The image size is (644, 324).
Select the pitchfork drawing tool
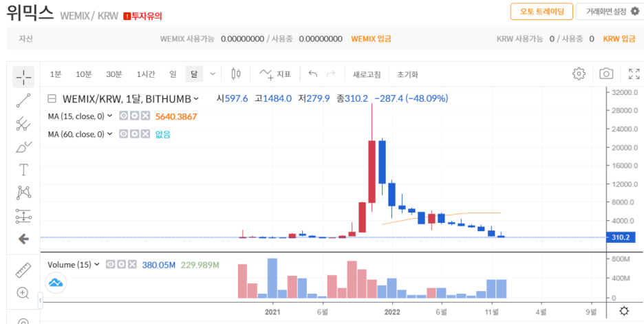point(23,124)
